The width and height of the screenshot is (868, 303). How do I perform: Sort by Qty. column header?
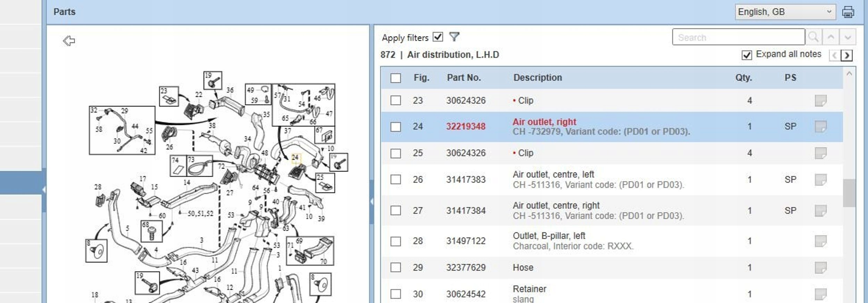[x=743, y=78]
